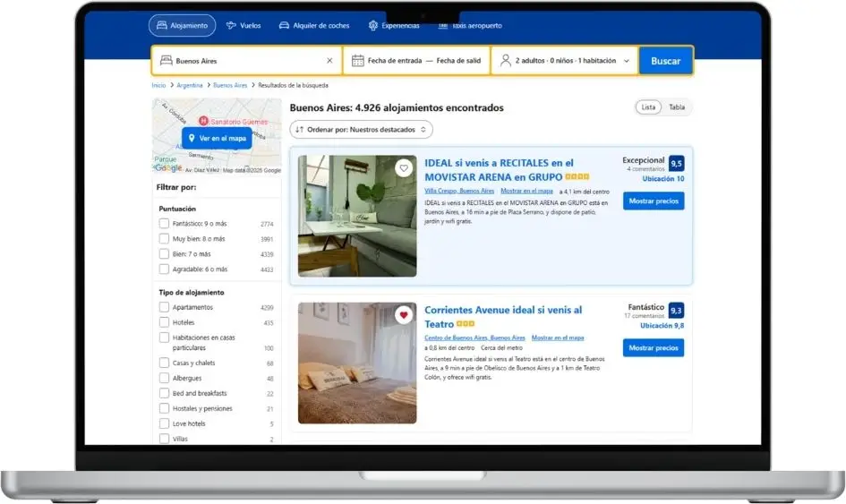Click the Fantástico review label

click(645, 307)
